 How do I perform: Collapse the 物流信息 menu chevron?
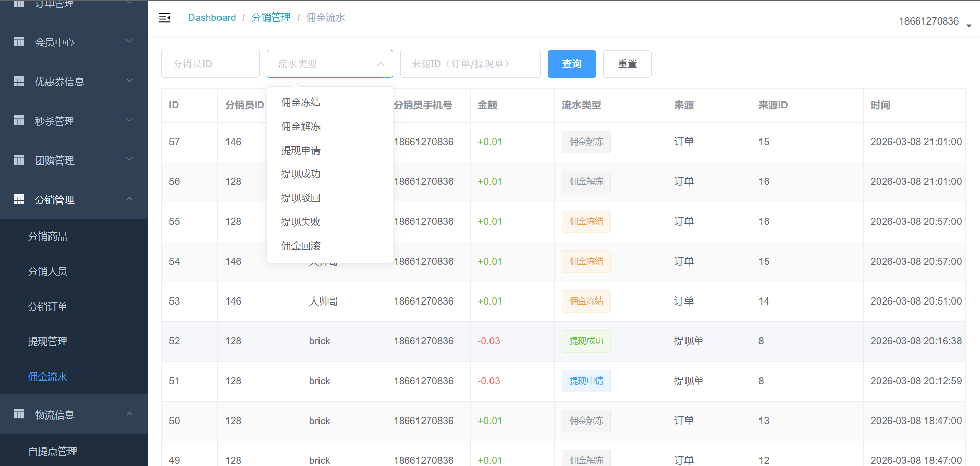(129, 414)
